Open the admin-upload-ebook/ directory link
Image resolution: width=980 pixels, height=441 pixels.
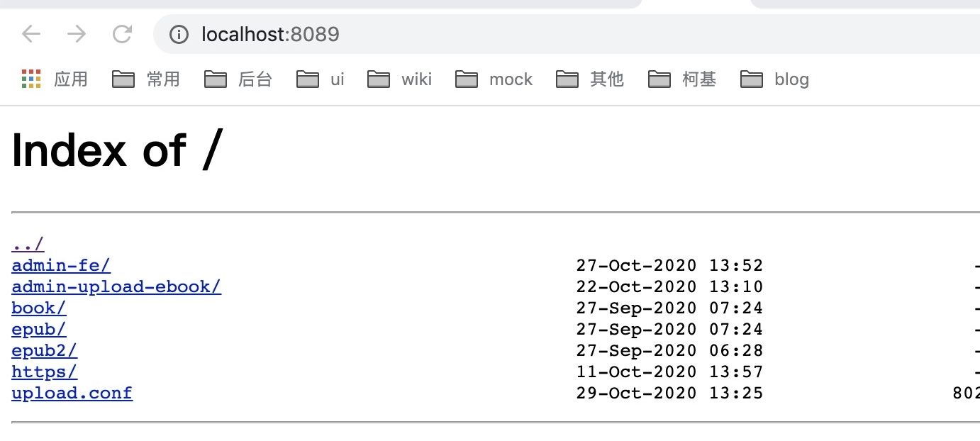pyautogui.click(x=116, y=287)
